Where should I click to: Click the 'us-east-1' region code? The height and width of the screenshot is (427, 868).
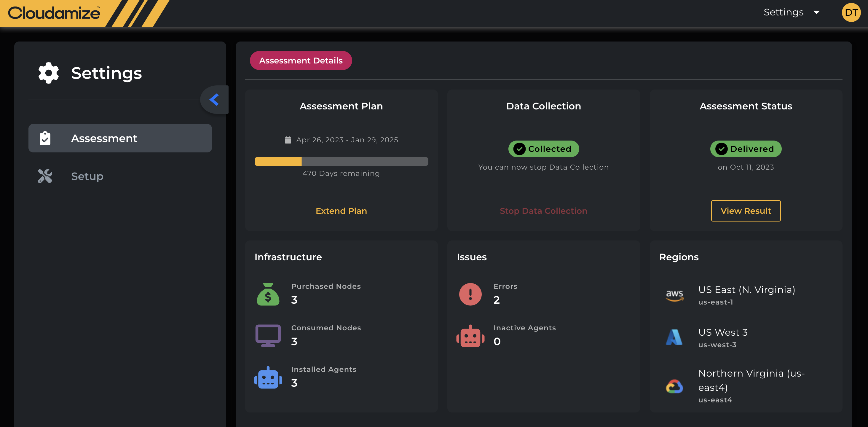click(715, 302)
